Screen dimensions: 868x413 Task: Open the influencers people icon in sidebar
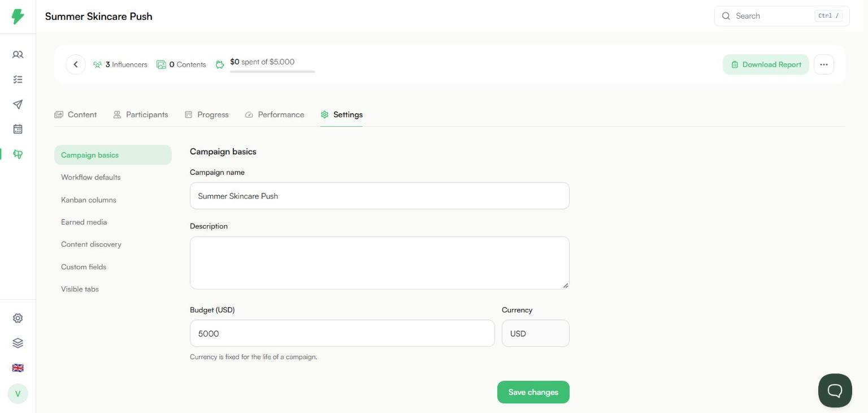tap(18, 55)
